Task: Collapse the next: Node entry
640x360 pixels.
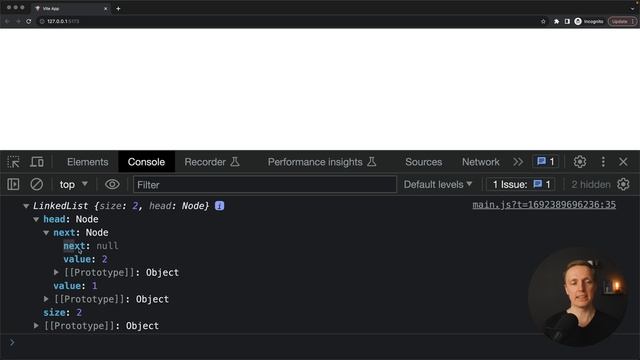Action: [46, 233]
